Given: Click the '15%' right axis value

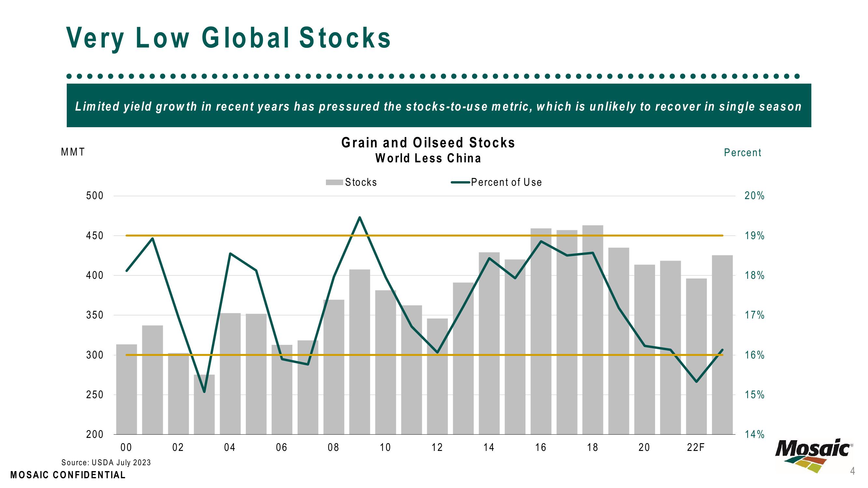Looking at the screenshot, I should [754, 395].
